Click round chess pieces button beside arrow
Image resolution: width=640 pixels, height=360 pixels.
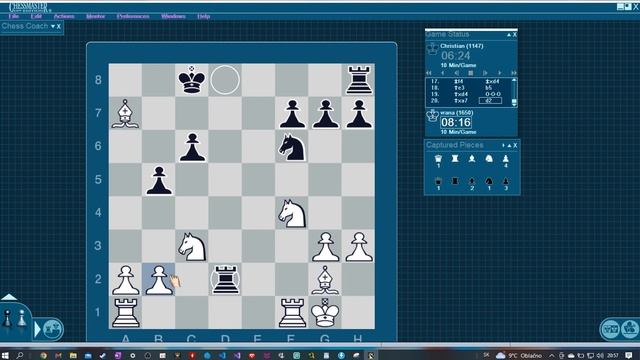[53, 329]
